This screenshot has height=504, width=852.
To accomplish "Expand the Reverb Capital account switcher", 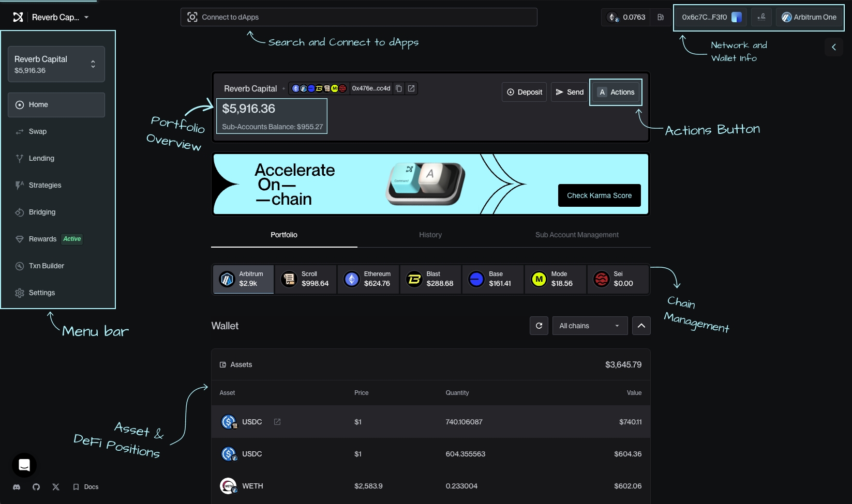I will [93, 64].
